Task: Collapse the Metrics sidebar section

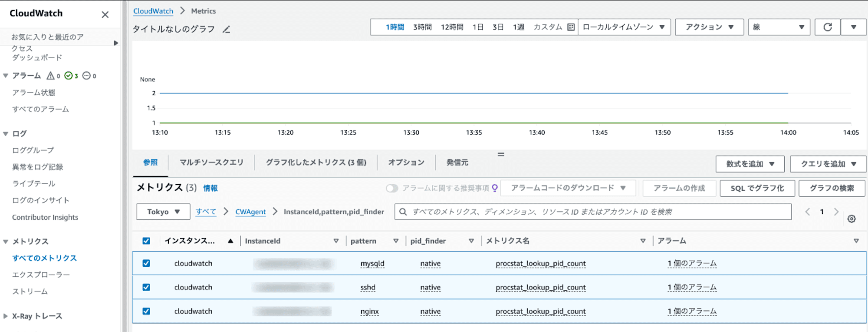Action: click(x=6, y=242)
